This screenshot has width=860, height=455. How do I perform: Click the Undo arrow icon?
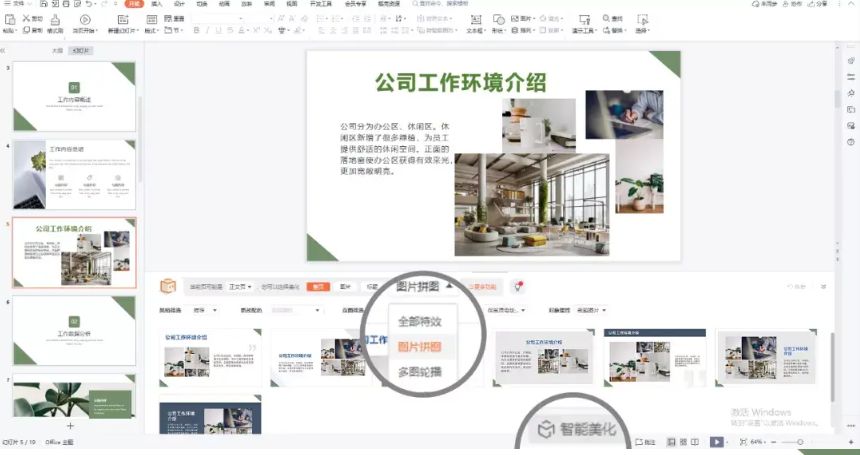click(89, 4)
